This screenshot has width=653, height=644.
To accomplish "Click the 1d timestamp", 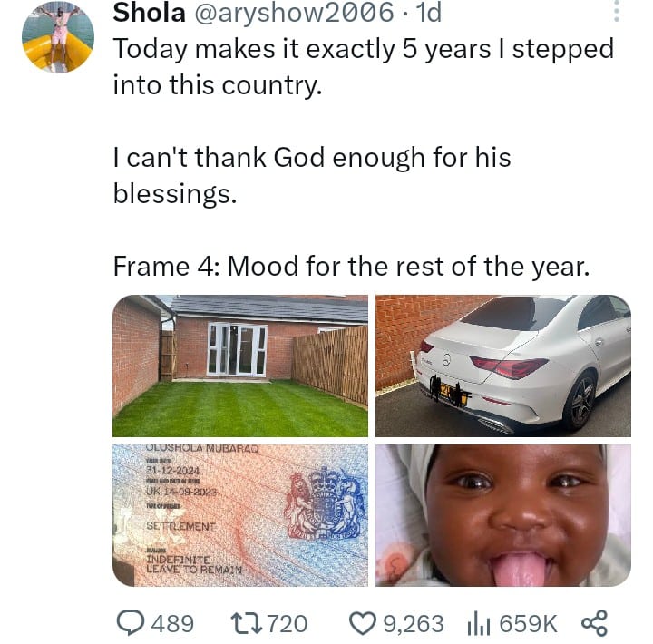I will point(432,14).
